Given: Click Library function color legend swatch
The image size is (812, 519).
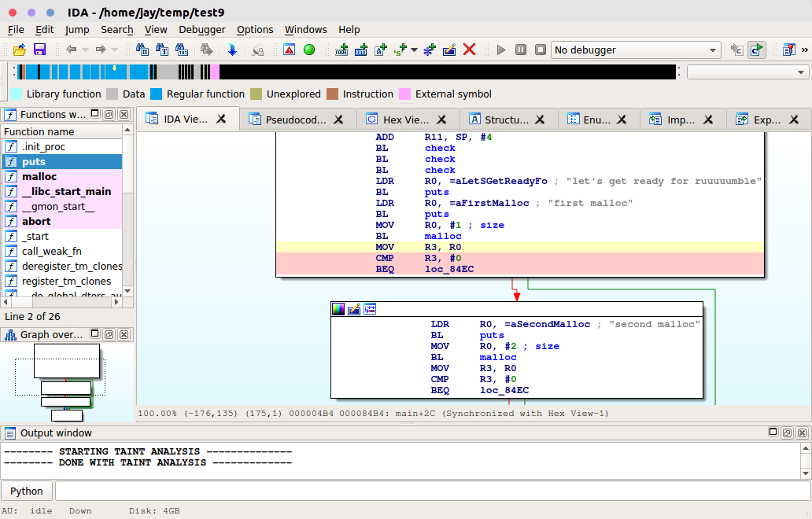Looking at the screenshot, I should coord(16,94).
